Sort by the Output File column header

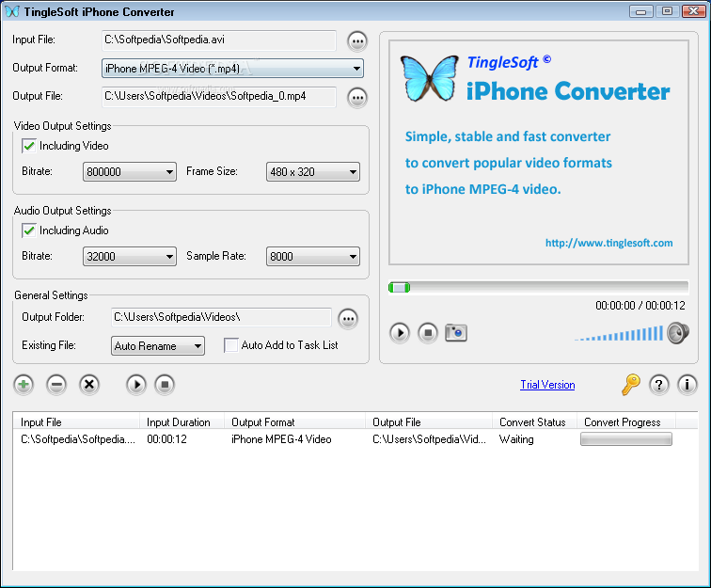429,421
